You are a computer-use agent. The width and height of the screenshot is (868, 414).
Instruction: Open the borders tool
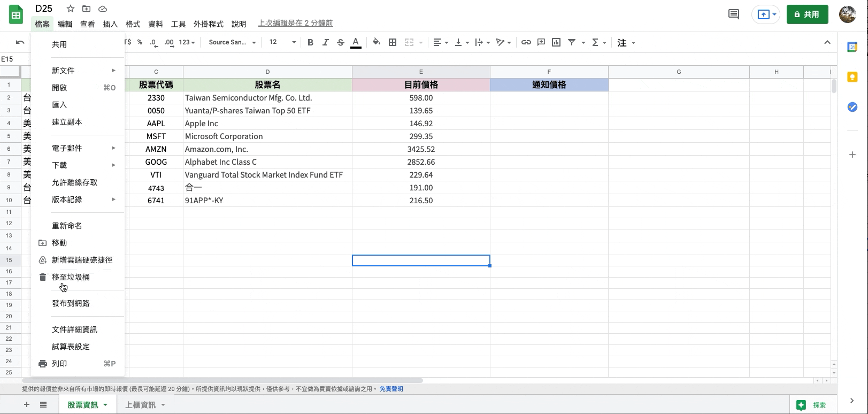[393, 42]
